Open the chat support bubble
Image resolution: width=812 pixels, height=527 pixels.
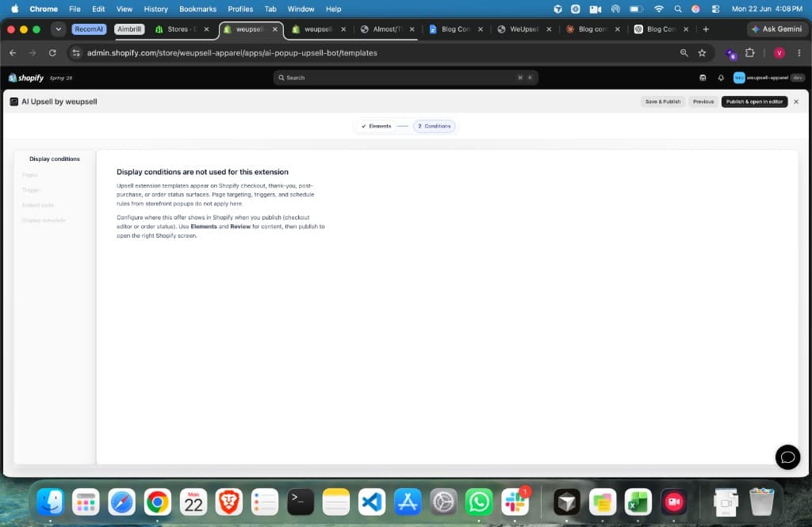pos(787,457)
